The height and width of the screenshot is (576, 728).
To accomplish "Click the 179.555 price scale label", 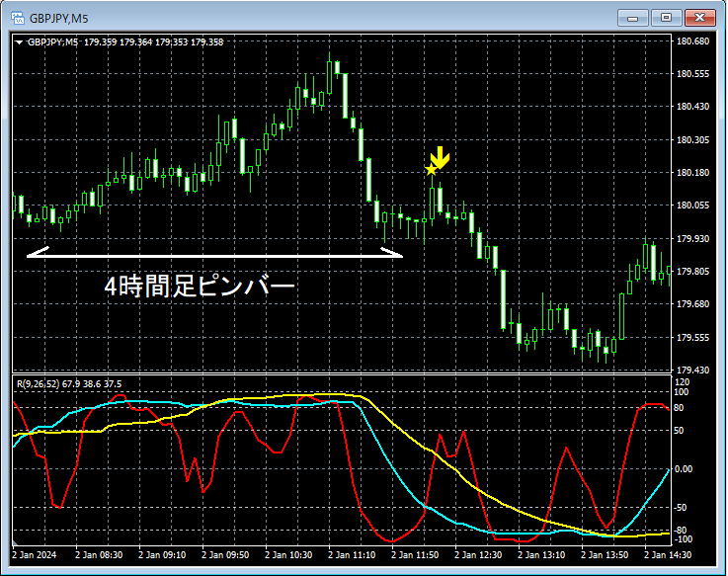I will (692, 338).
